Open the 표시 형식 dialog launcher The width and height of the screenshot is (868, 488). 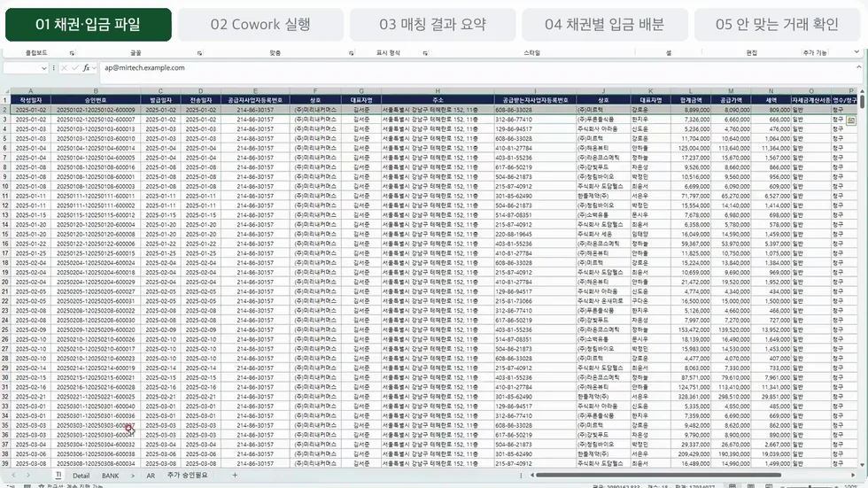[x=425, y=53]
